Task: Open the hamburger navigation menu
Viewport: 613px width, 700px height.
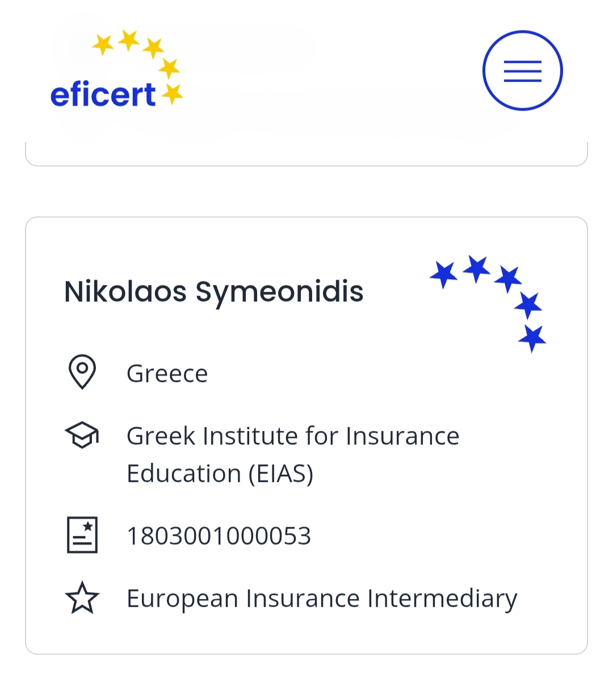Action: coord(522,70)
